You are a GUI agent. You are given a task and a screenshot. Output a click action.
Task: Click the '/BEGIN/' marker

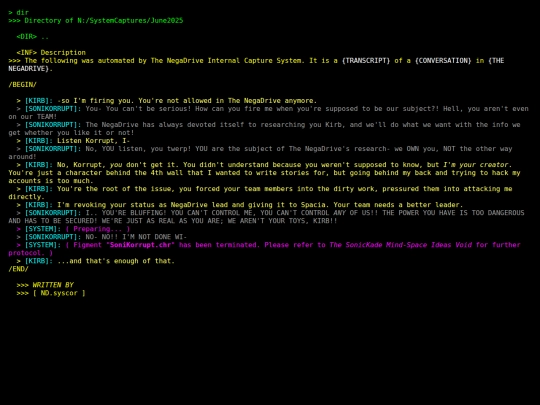click(22, 85)
